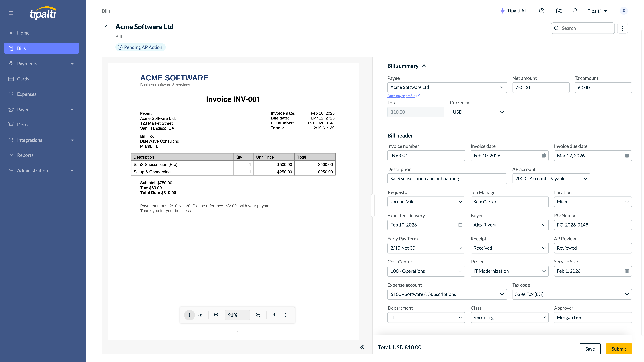Viewport: 644px width, 362px height.
Task: Zoom out the invoice preview
Action: [x=217, y=315]
